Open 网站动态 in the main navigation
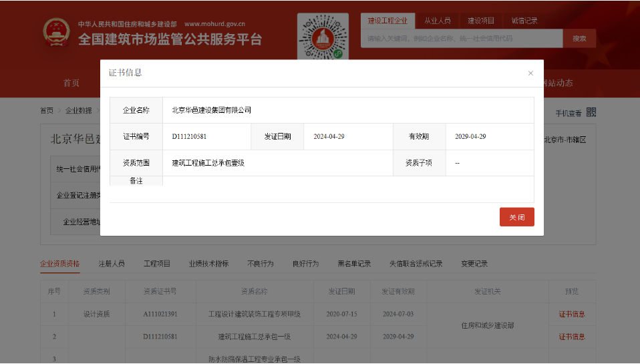Viewport: 640px width, 364px height. tap(558, 83)
